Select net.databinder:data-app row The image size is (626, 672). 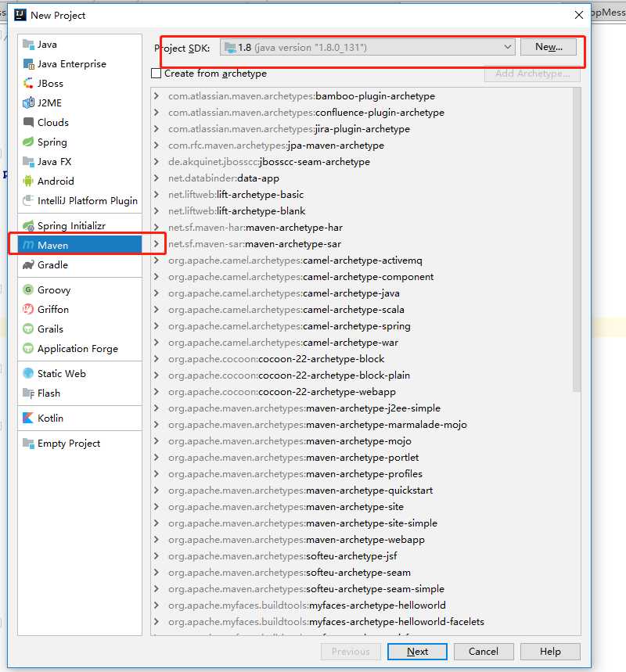362,178
